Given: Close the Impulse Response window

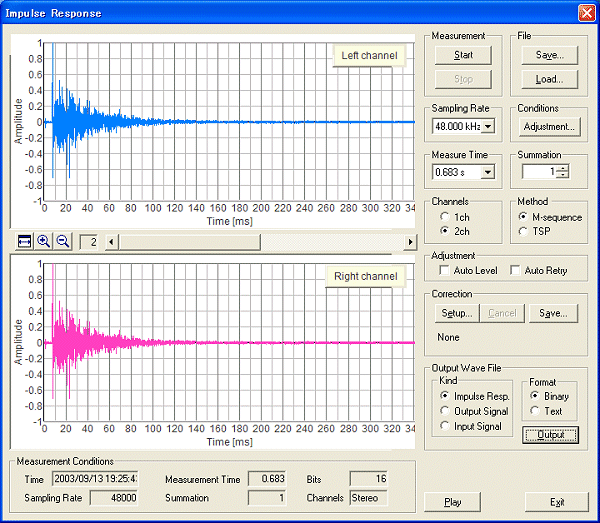Looking at the screenshot, I should [586, 13].
